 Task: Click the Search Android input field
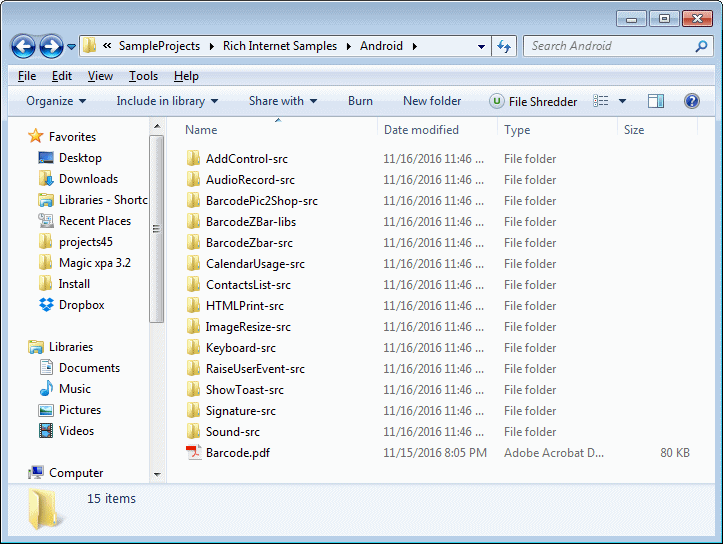point(609,46)
